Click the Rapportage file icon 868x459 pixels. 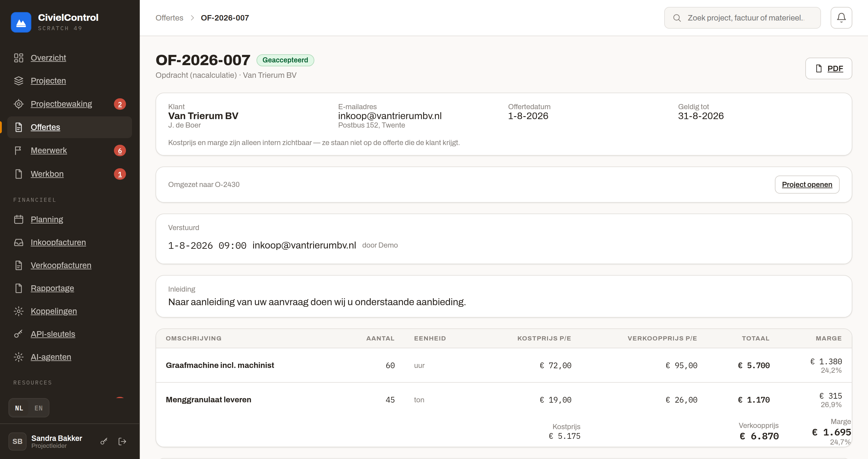click(x=18, y=288)
